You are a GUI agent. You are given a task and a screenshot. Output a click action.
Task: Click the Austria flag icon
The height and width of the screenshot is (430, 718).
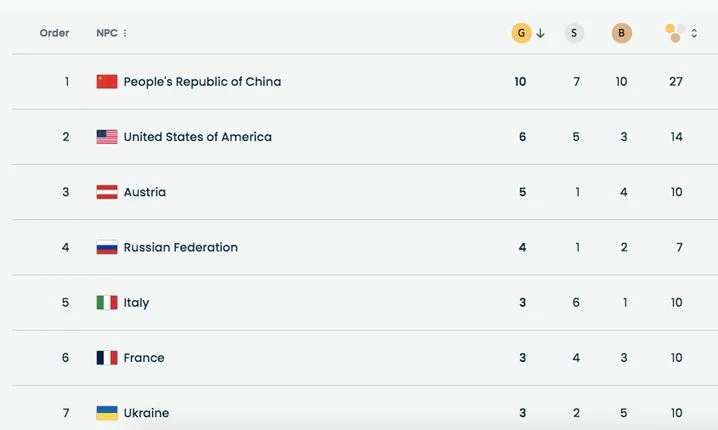[107, 192]
